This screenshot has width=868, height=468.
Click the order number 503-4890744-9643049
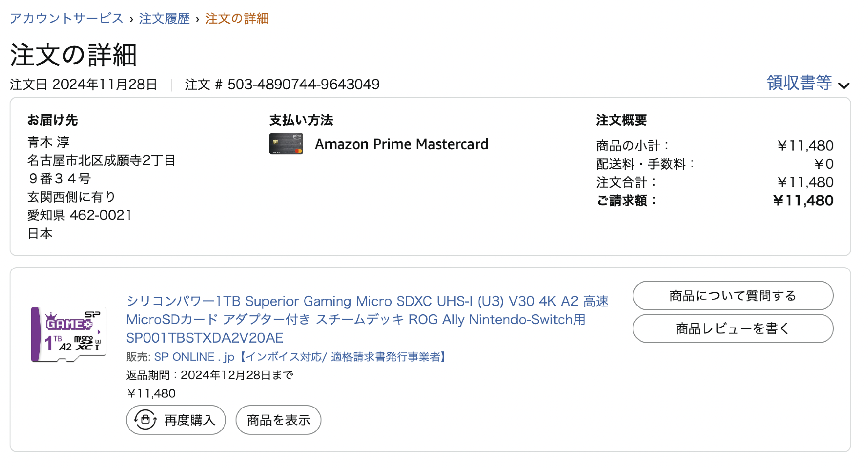pyautogui.click(x=303, y=84)
